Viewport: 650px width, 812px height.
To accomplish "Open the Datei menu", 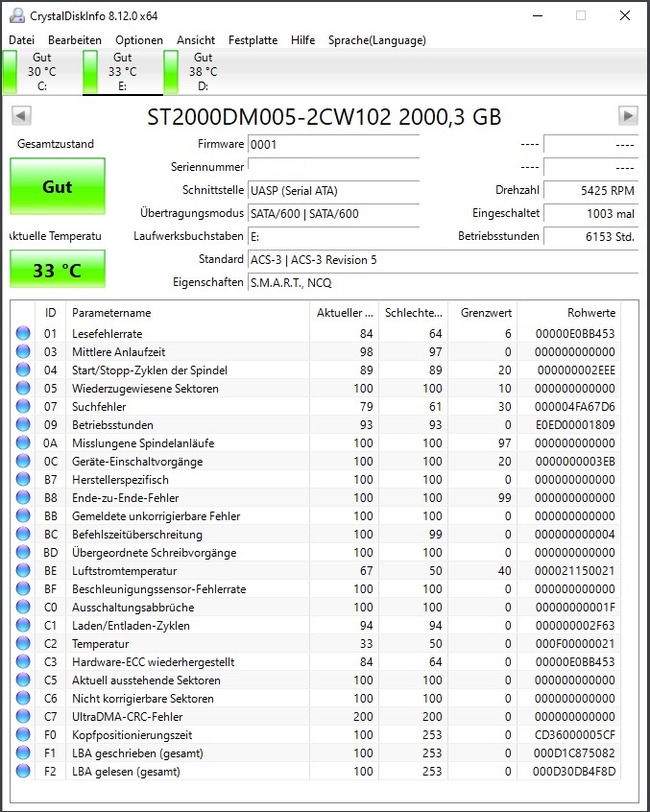I will coord(22,40).
